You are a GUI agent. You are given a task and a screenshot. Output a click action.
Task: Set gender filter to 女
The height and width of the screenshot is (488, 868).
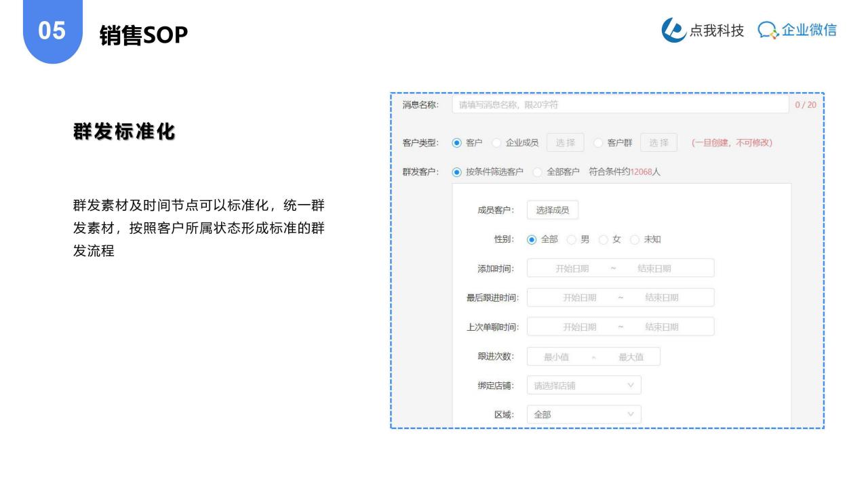603,239
